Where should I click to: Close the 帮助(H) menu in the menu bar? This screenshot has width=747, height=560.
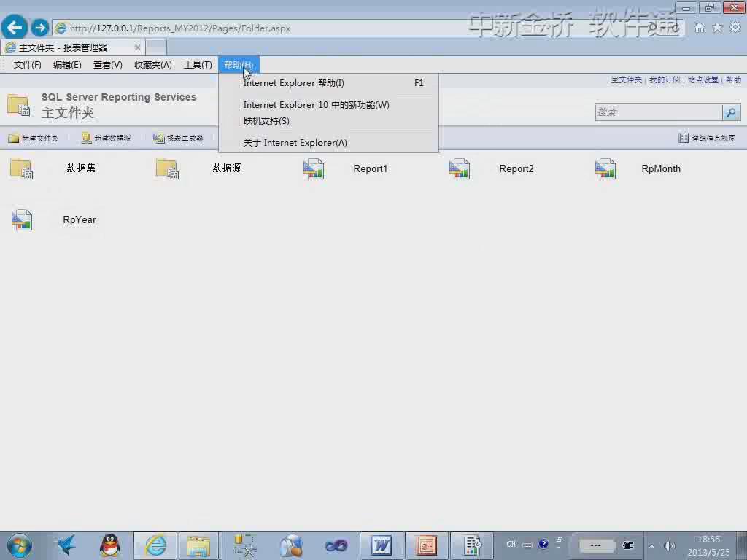coord(239,65)
